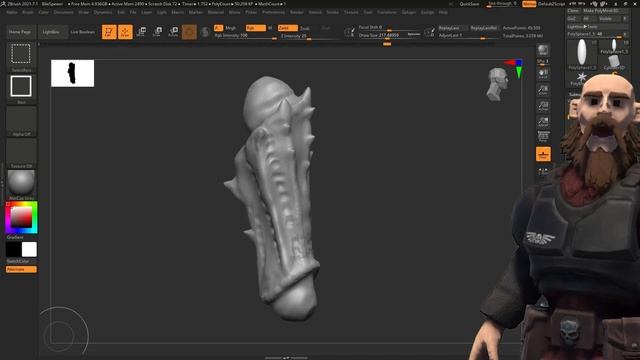Image resolution: width=640 pixels, height=360 pixels.
Task: Click the ReplayLastRel button
Action: tap(484, 28)
